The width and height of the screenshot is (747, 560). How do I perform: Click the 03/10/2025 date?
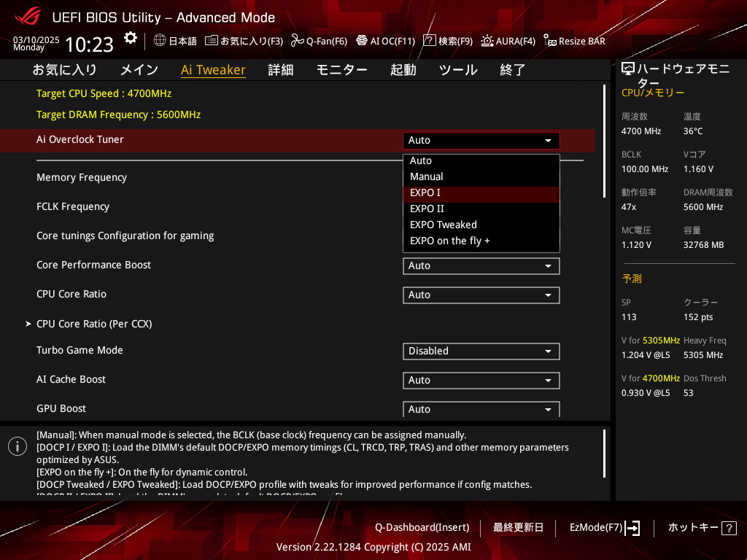click(36, 39)
